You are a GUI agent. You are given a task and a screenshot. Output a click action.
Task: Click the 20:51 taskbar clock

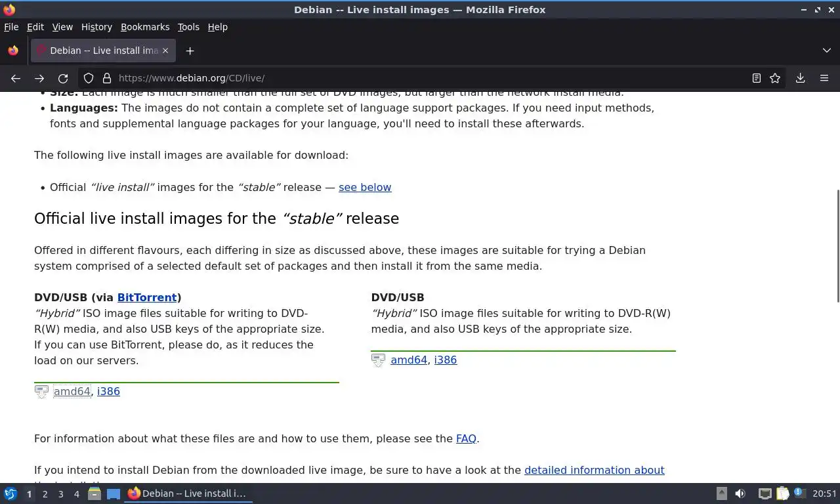point(825,493)
